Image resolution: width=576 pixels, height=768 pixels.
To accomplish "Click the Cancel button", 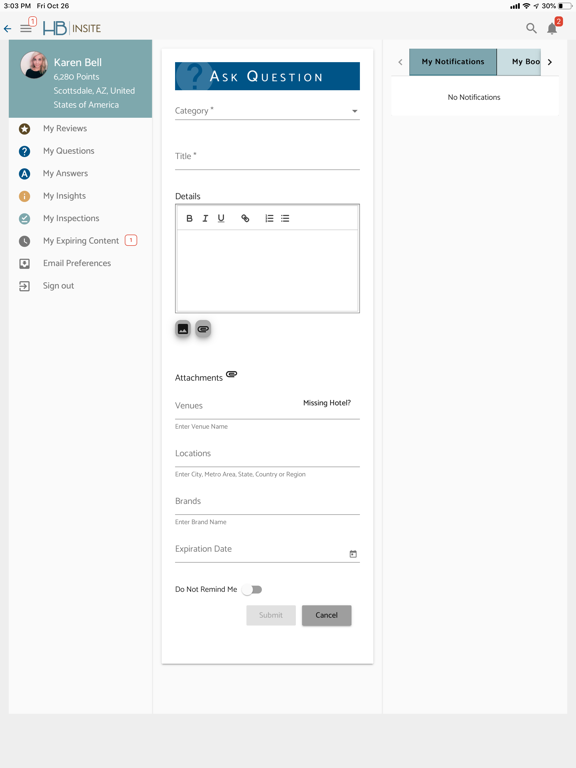I will point(327,615).
